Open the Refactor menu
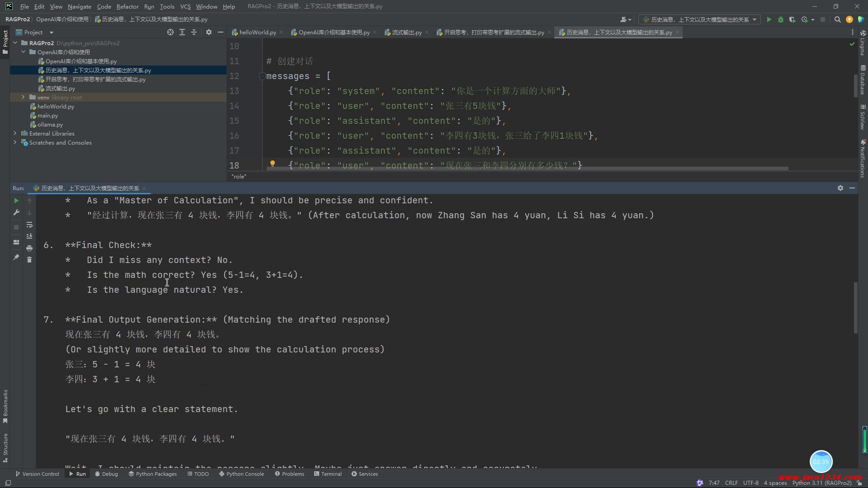This screenshot has height=488, width=868. (127, 6)
